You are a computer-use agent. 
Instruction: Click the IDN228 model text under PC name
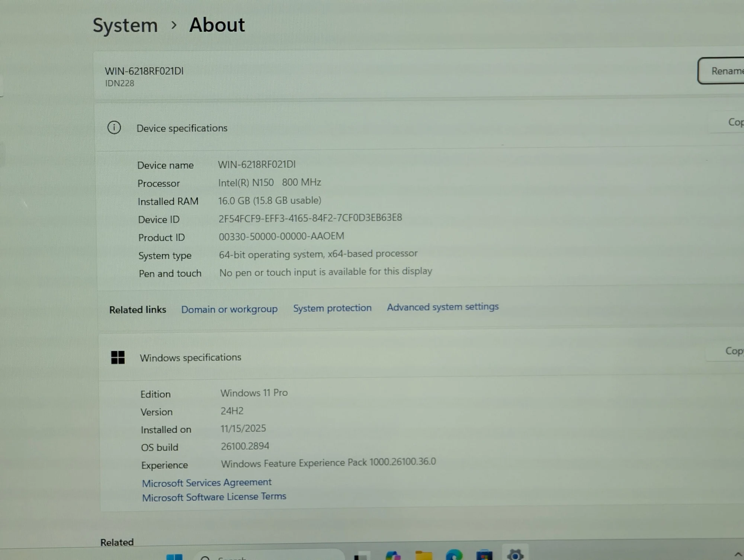[119, 83]
